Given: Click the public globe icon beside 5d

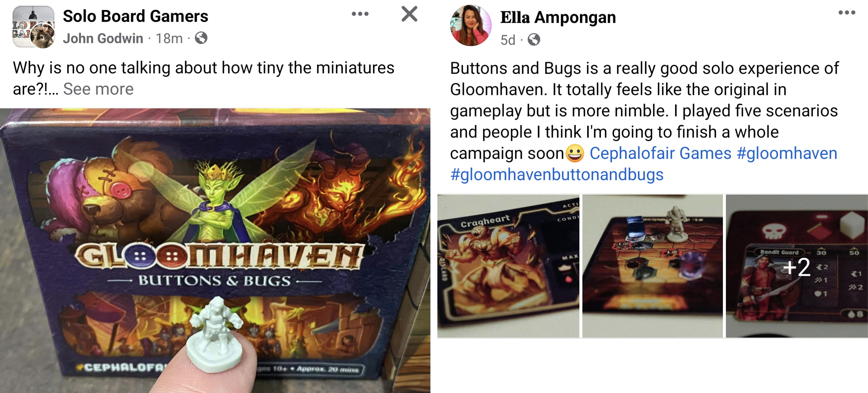Looking at the screenshot, I should pyautogui.click(x=534, y=40).
